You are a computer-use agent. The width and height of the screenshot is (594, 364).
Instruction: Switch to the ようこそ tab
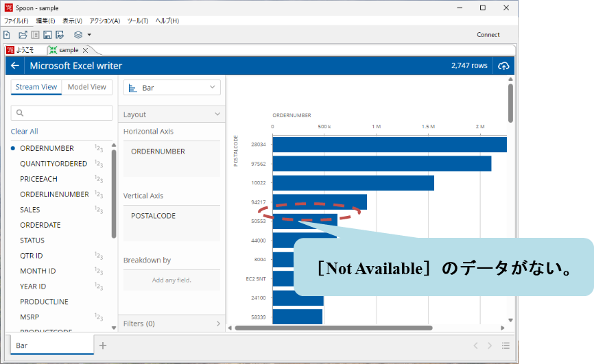[x=21, y=50]
